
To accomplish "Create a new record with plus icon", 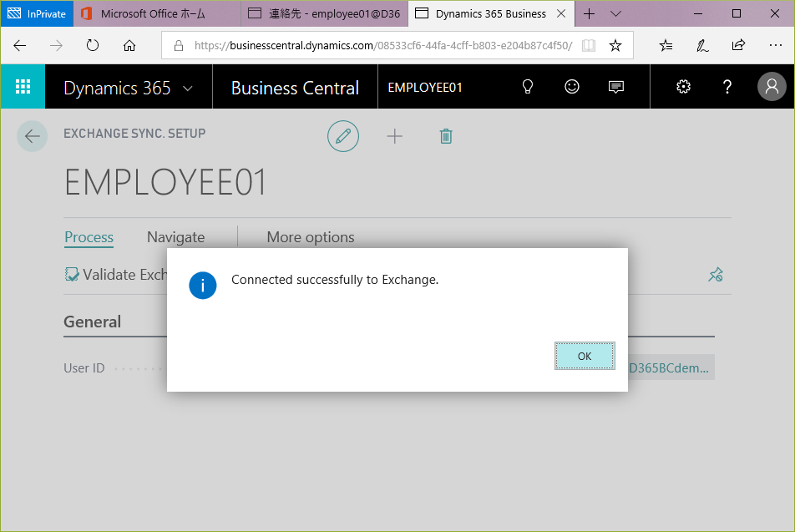I will coord(394,136).
